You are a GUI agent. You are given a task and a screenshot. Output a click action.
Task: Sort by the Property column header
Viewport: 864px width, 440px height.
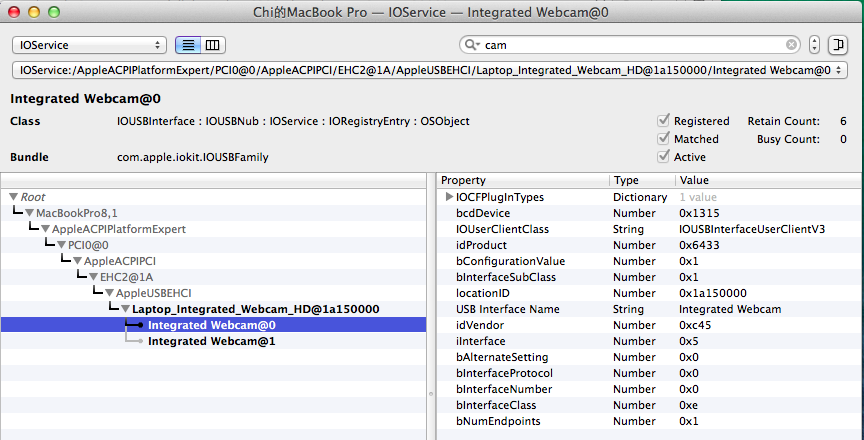[x=522, y=180]
